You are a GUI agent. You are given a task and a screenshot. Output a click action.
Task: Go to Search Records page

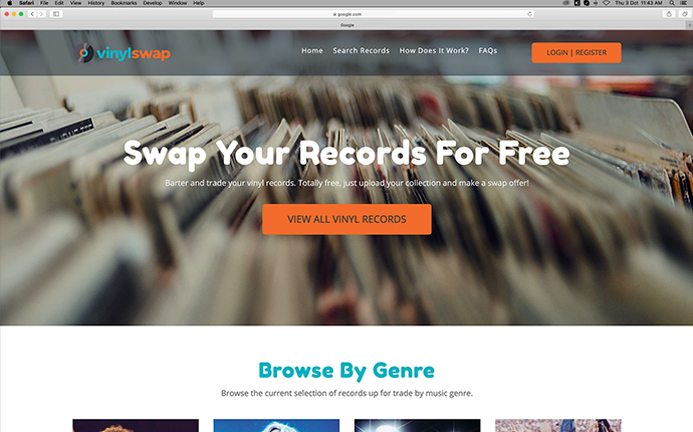(361, 50)
